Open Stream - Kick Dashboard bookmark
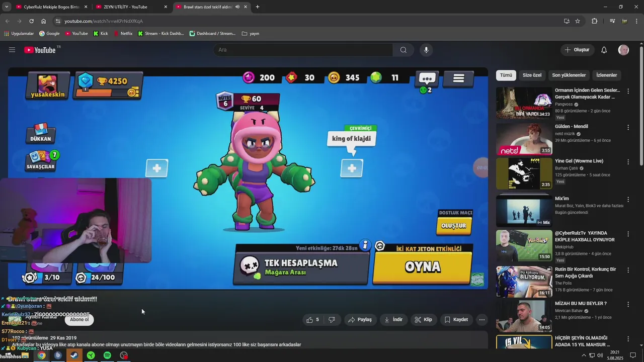644x362 pixels. click(x=160, y=34)
